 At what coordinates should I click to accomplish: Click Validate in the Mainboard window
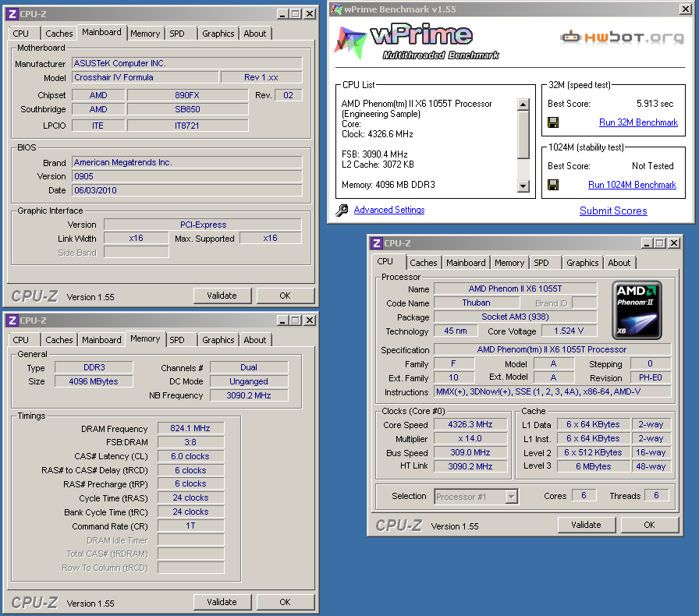tap(222, 296)
